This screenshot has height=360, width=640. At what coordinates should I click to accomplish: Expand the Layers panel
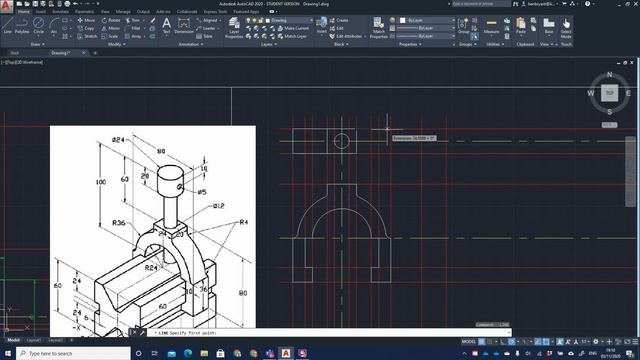point(269,44)
